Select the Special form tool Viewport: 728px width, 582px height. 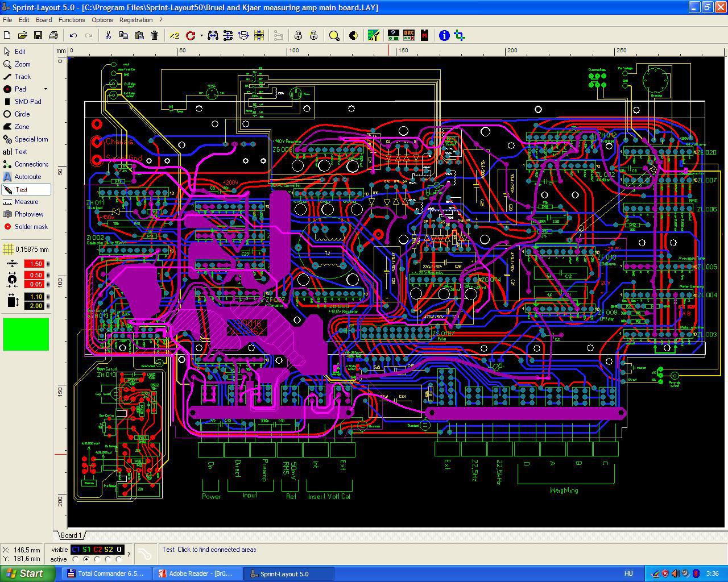tap(26, 139)
